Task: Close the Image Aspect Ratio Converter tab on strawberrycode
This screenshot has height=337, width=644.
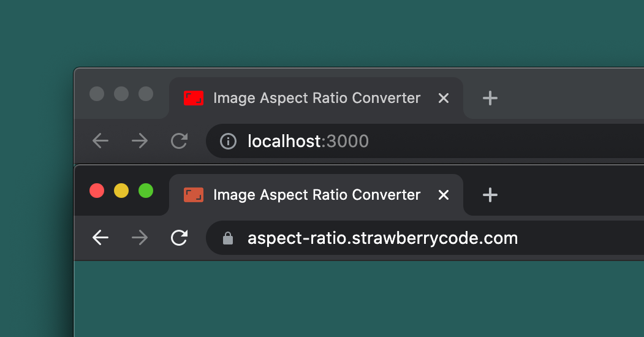Action: [x=444, y=195]
